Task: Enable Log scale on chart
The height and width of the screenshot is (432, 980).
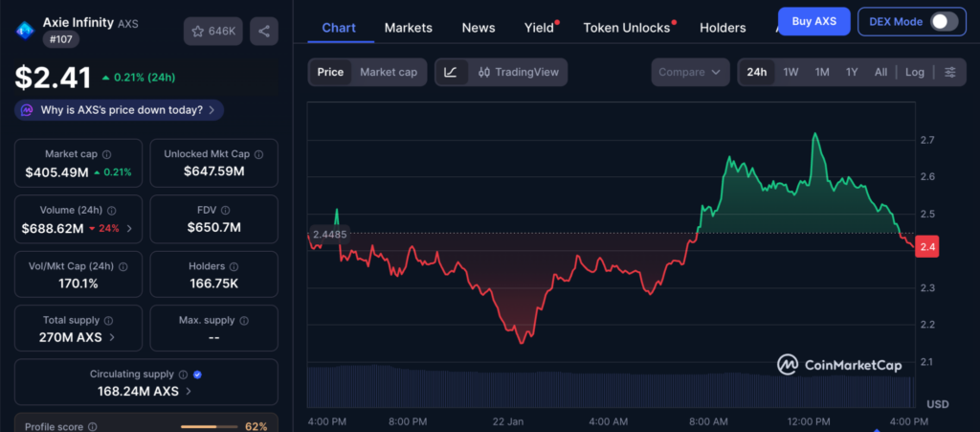Action: click(x=915, y=72)
